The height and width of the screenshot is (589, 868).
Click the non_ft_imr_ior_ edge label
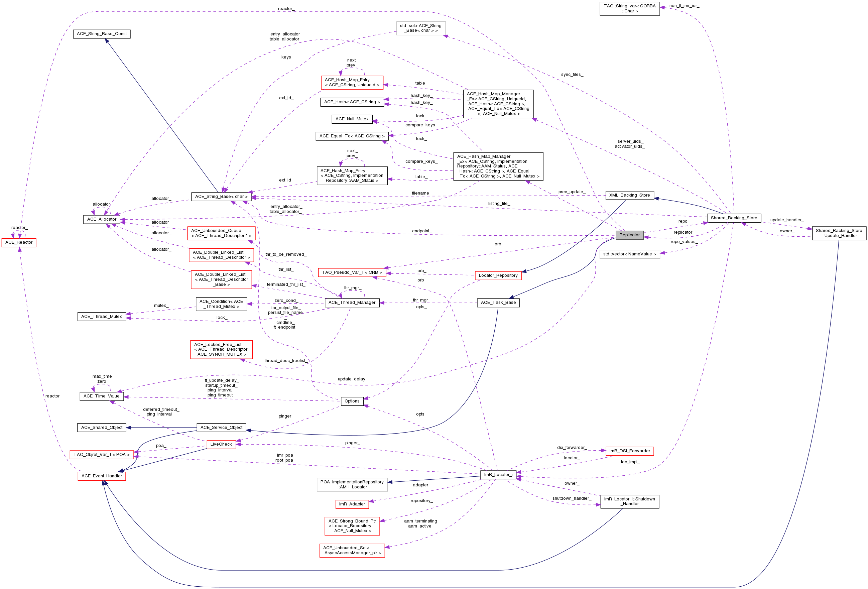coord(684,6)
